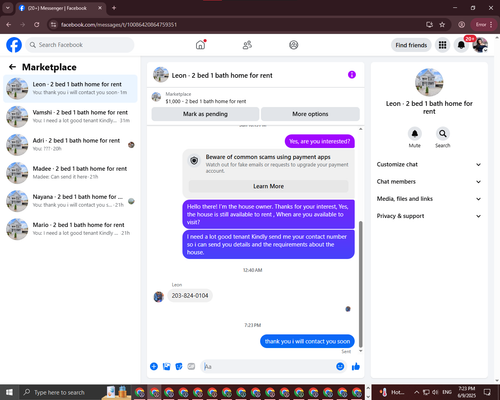Expand Media, files and links section
The height and width of the screenshot is (400, 500).
click(429, 199)
